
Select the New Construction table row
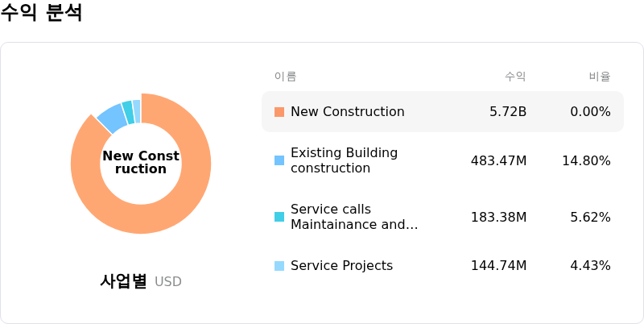pos(443,112)
